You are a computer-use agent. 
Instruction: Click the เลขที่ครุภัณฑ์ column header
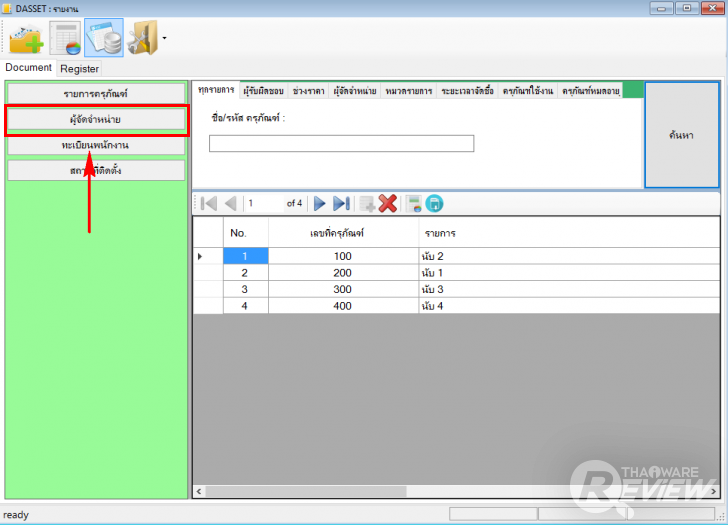click(343, 233)
